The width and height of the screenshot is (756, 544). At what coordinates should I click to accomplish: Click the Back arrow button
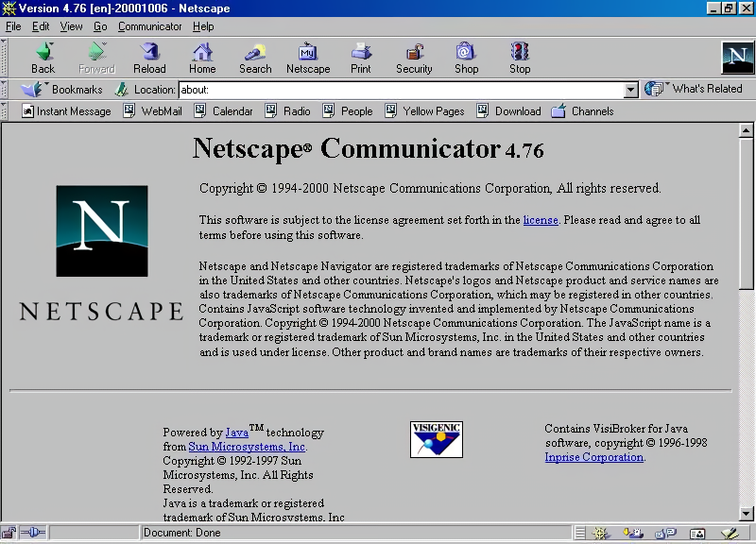pos(43,57)
